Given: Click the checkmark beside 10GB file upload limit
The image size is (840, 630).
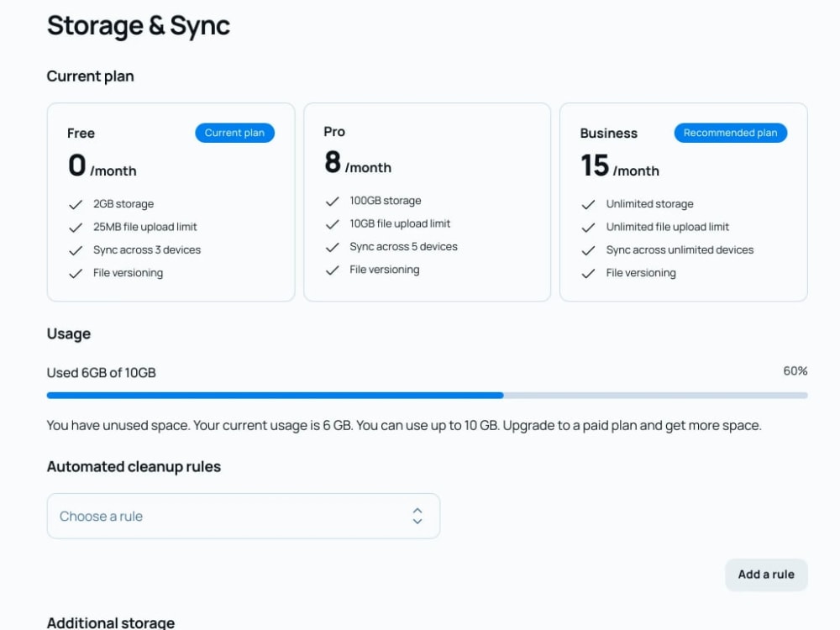Looking at the screenshot, I should pos(333,223).
